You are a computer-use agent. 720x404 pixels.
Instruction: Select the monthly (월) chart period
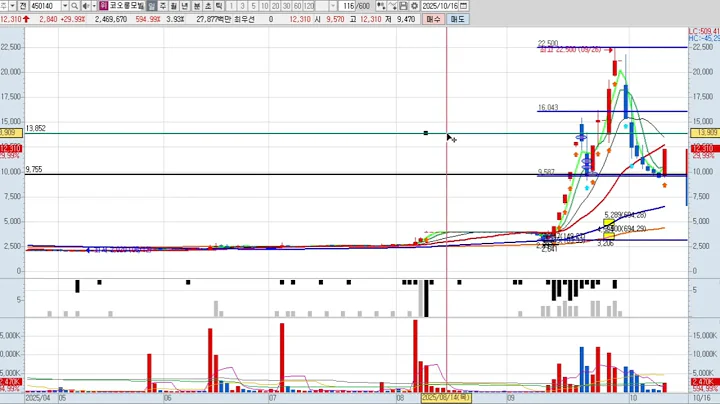tap(174, 6)
